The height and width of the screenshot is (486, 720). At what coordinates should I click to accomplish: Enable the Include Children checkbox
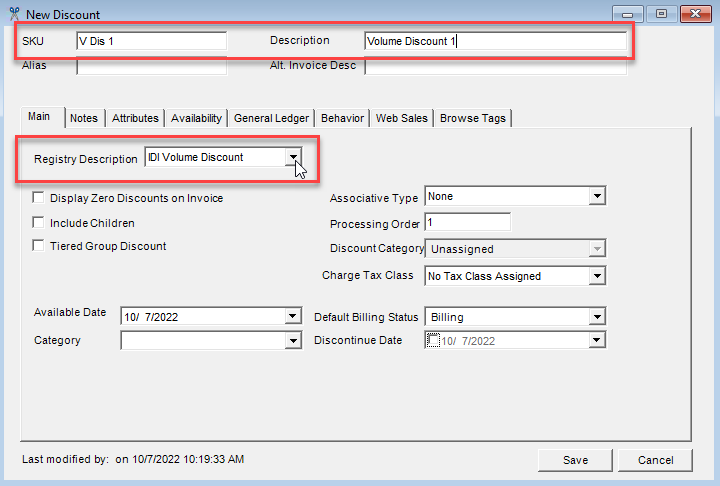point(39,223)
